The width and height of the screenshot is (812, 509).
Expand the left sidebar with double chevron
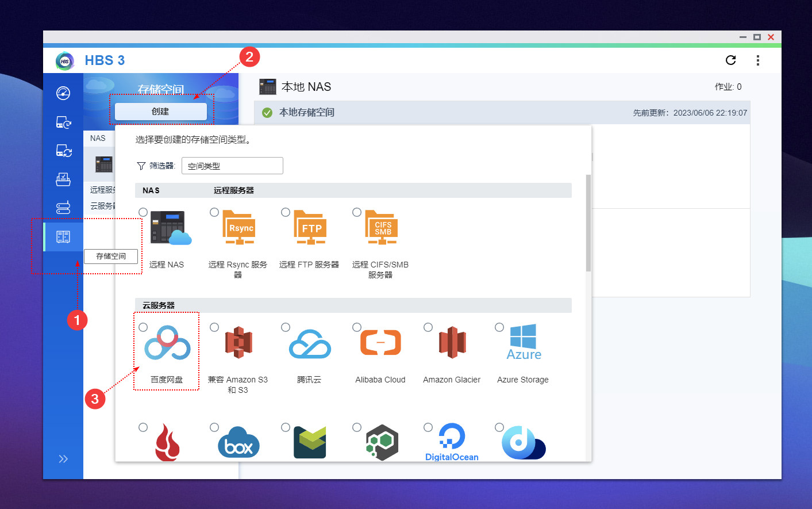pyautogui.click(x=63, y=459)
